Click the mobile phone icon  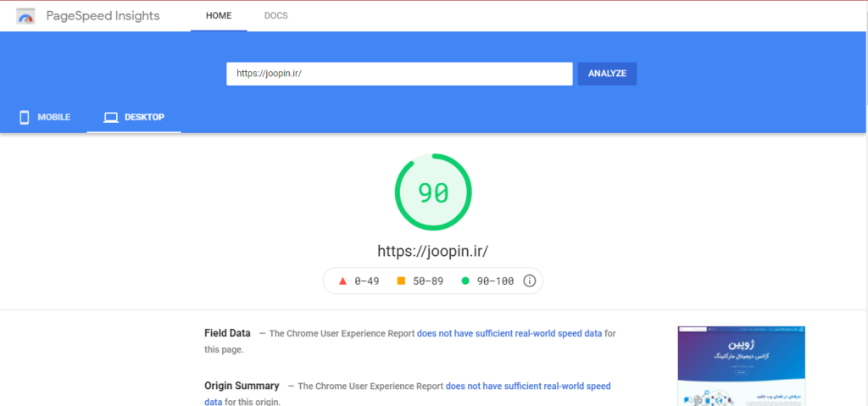click(25, 118)
